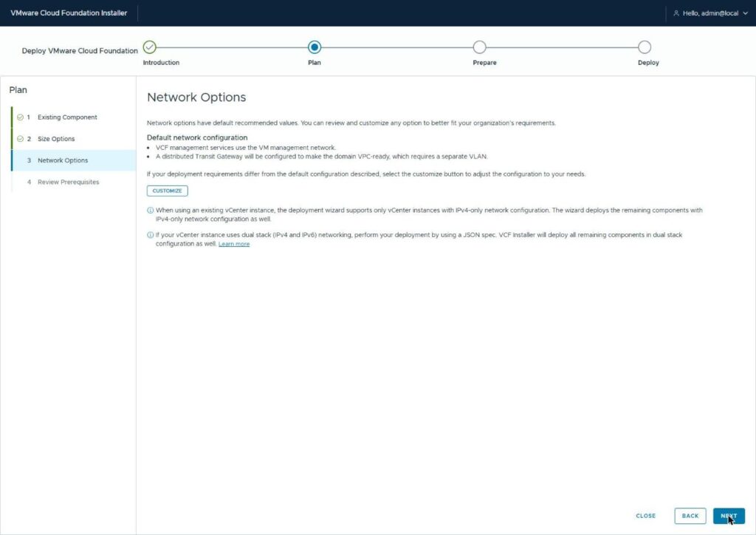Click the Network Options heading
756x535 pixels.
coord(196,97)
